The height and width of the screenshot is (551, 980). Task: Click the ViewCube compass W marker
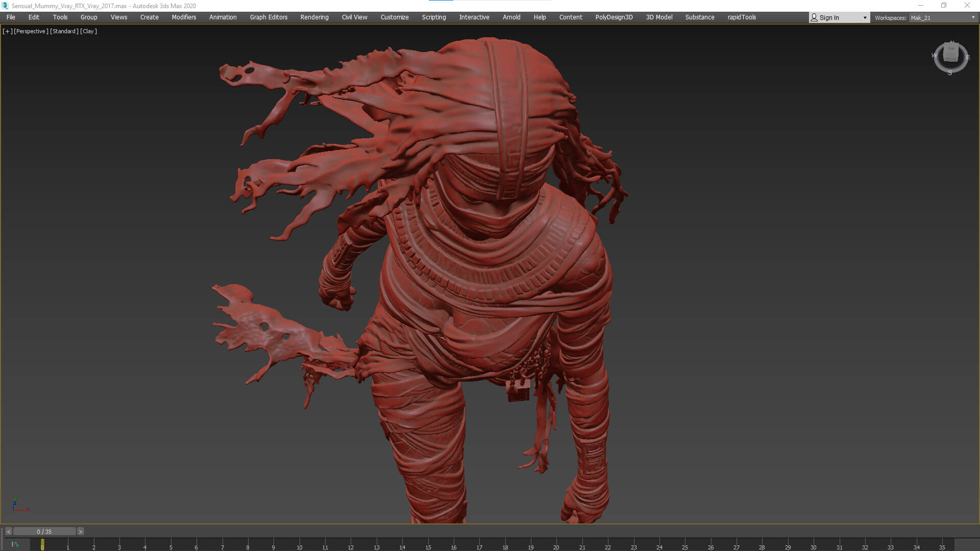[x=935, y=56]
